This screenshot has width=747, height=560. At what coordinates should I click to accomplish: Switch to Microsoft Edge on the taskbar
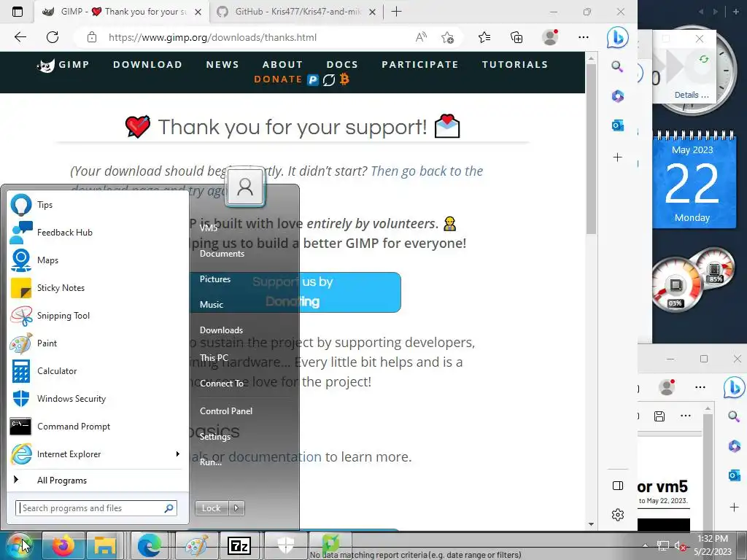click(149, 545)
